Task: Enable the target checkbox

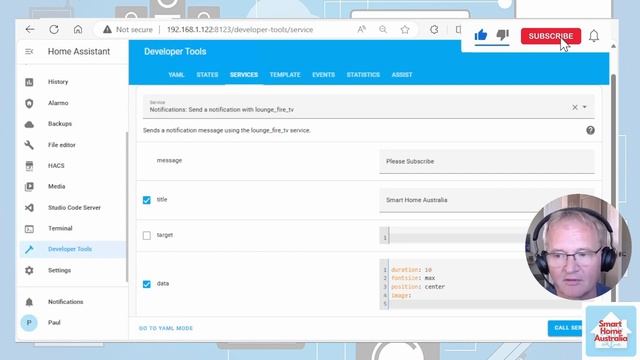Action: [x=147, y=236]
